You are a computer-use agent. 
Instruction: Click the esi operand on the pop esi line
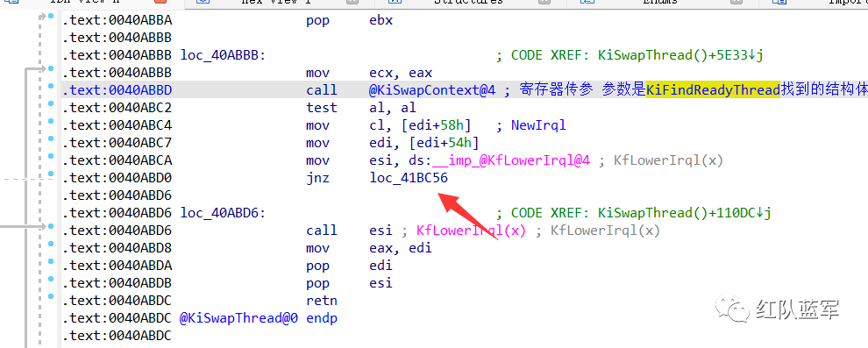click(x=381, y=283)
